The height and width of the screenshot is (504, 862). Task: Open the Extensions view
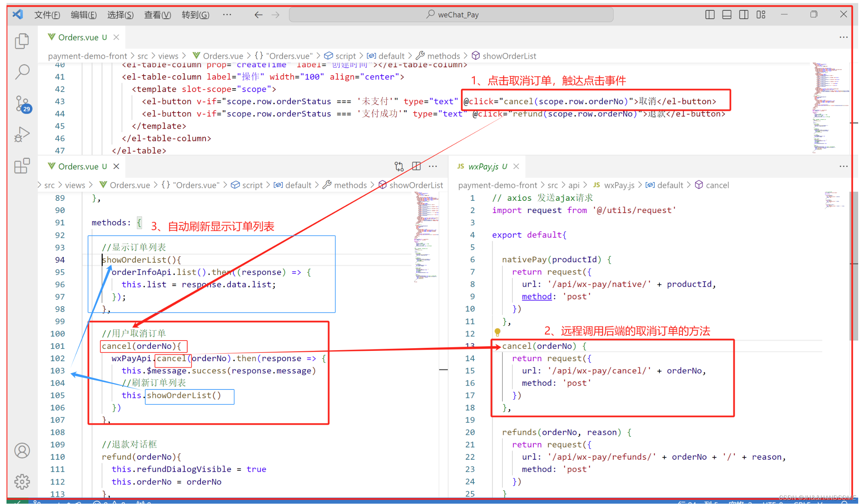[x=22, y=166]
